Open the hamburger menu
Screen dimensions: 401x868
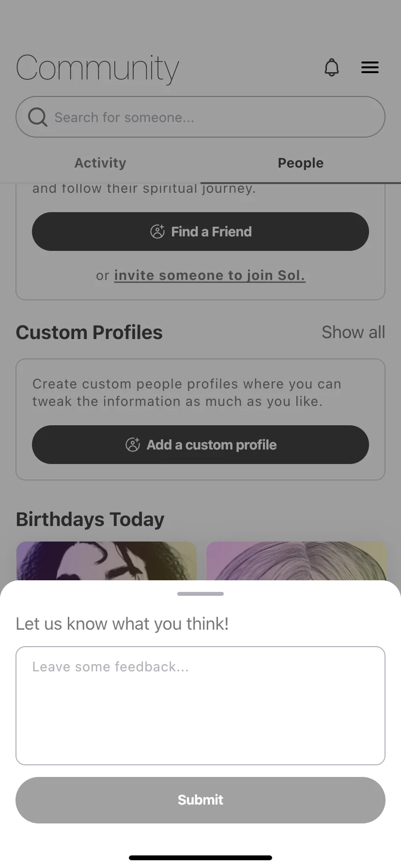coord(370,67)
